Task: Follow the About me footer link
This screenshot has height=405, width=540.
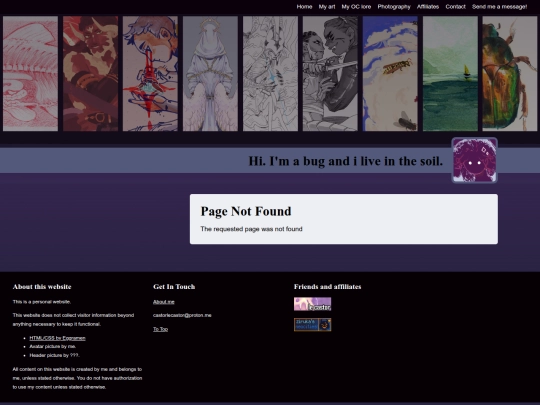Action: coord(164,302)
